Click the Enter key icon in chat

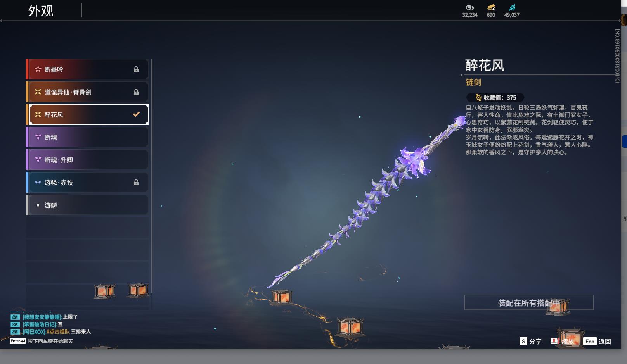(18, 341)
